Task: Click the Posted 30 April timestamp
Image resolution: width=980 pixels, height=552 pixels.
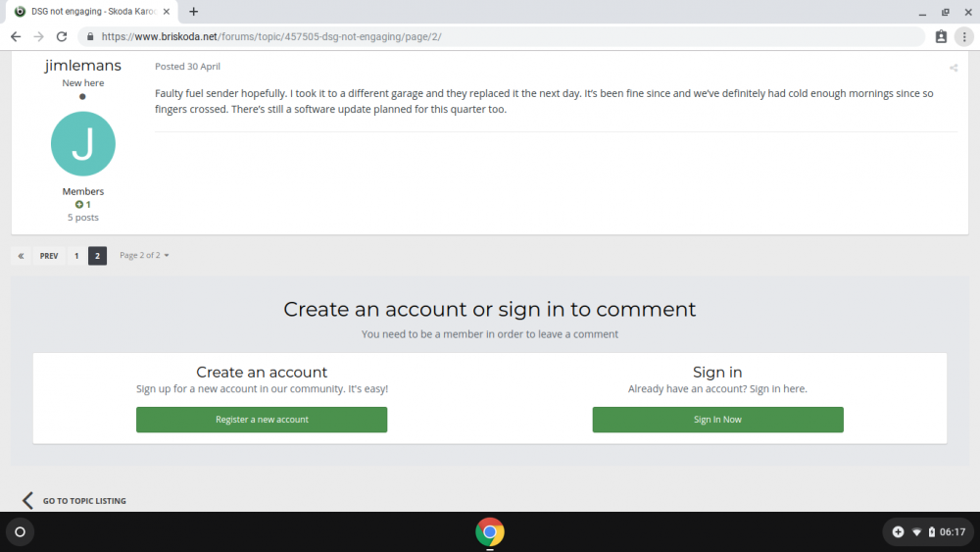Action: tap(187, 67)
